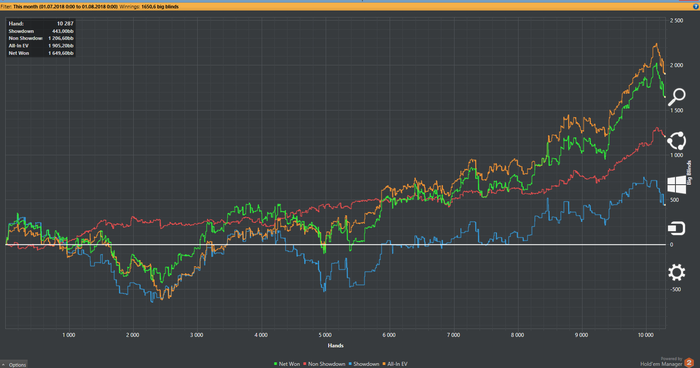Viewport: 700px width, 368px height.
Task: Click the Winnings 1650,6 big blinds text
Action: point(149,7)
